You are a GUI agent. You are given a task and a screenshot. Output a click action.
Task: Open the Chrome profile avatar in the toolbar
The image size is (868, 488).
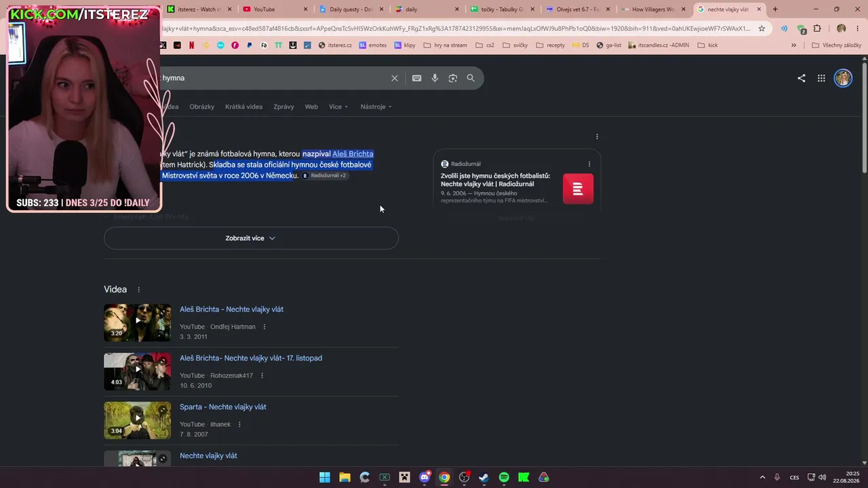[x=842, y=28]
